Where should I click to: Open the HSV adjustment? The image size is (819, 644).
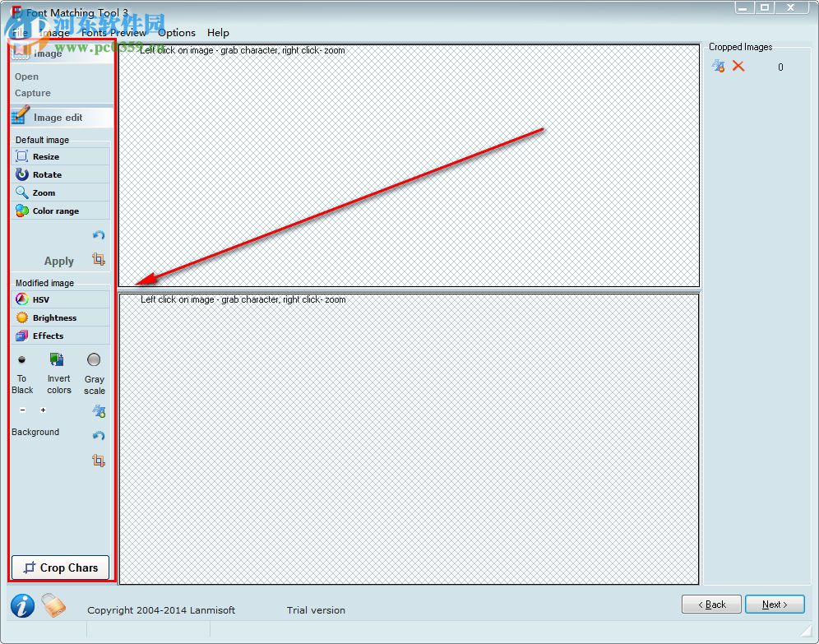click(x=41, y=299)
